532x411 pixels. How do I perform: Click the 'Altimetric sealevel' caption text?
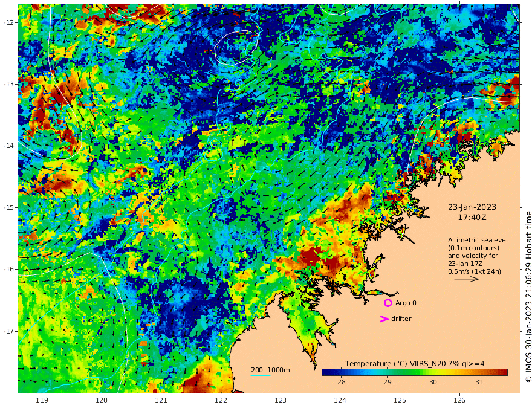click(x=478, y=240)
